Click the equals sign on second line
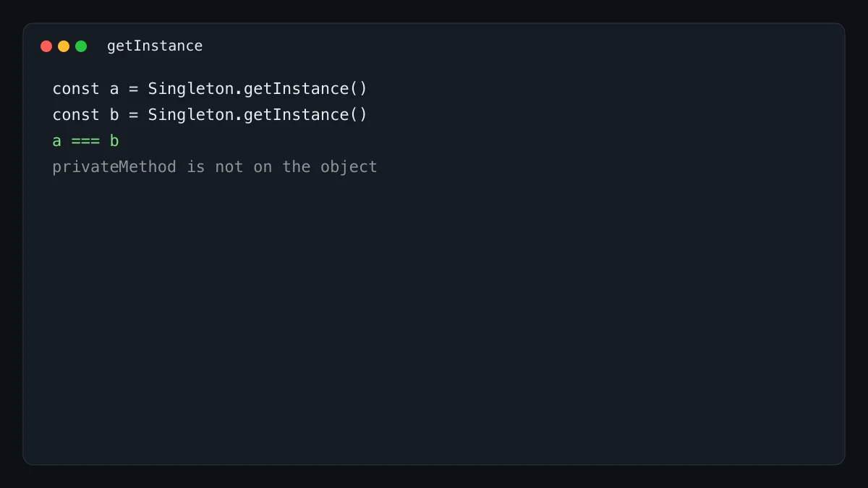868x488 pixels. pyautogui.click(x=133, y=116)
